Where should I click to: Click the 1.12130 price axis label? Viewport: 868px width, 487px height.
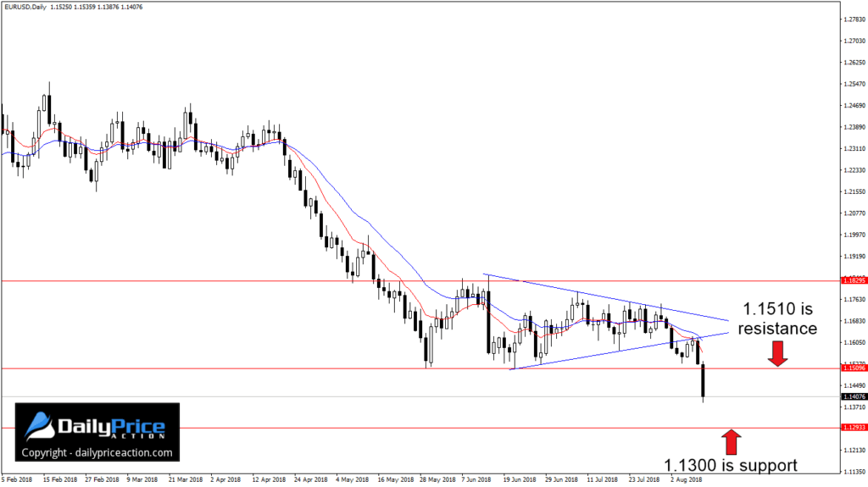pyautogui.click(x=854, y=451)
